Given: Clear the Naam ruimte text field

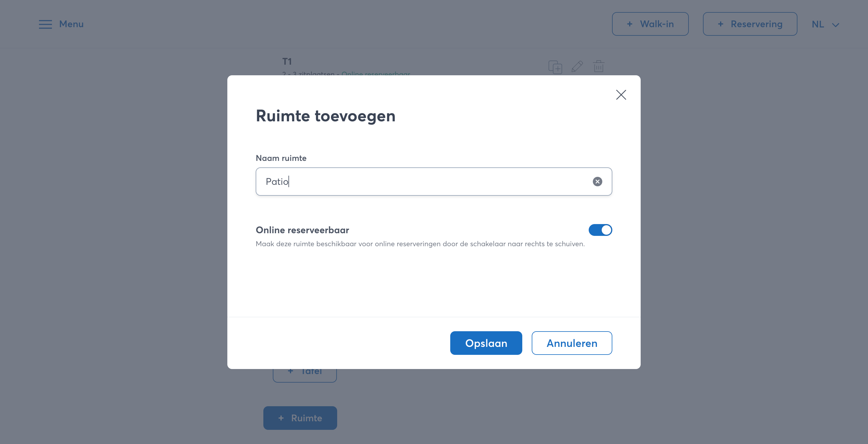Looking at the screenshot, I should coord(597,182).
